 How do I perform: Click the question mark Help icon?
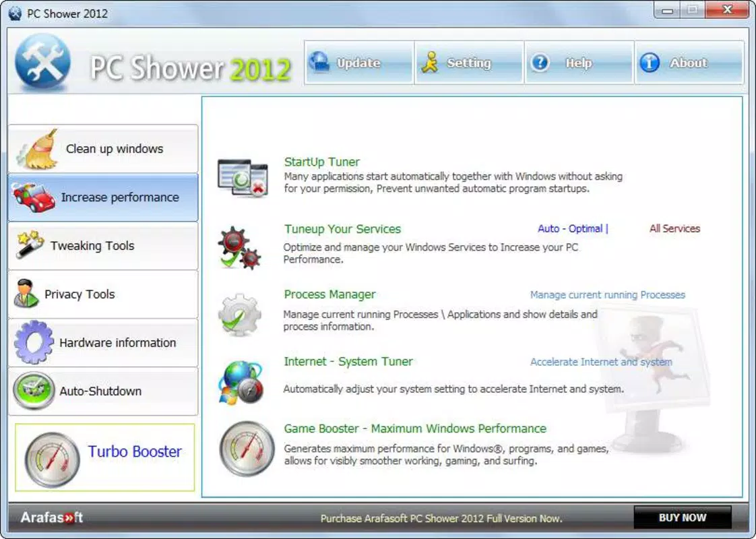540,63
